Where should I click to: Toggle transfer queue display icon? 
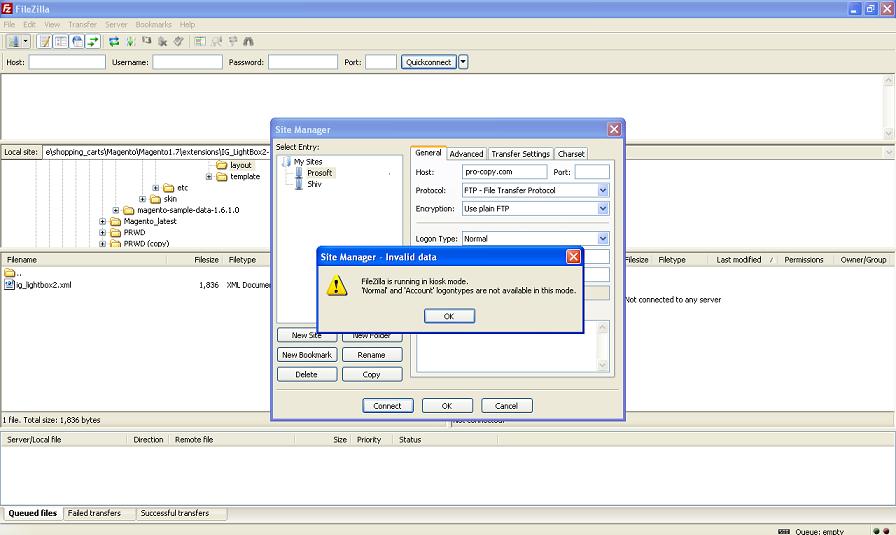coord(93,41)
